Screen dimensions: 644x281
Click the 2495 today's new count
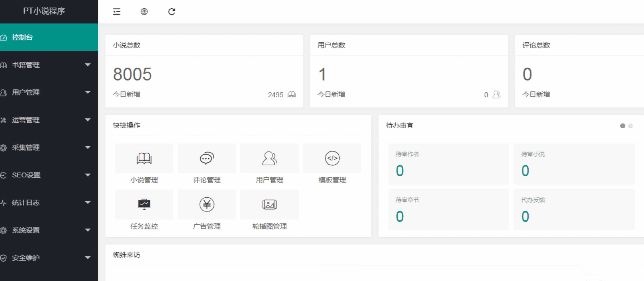[x=275, y=95]
